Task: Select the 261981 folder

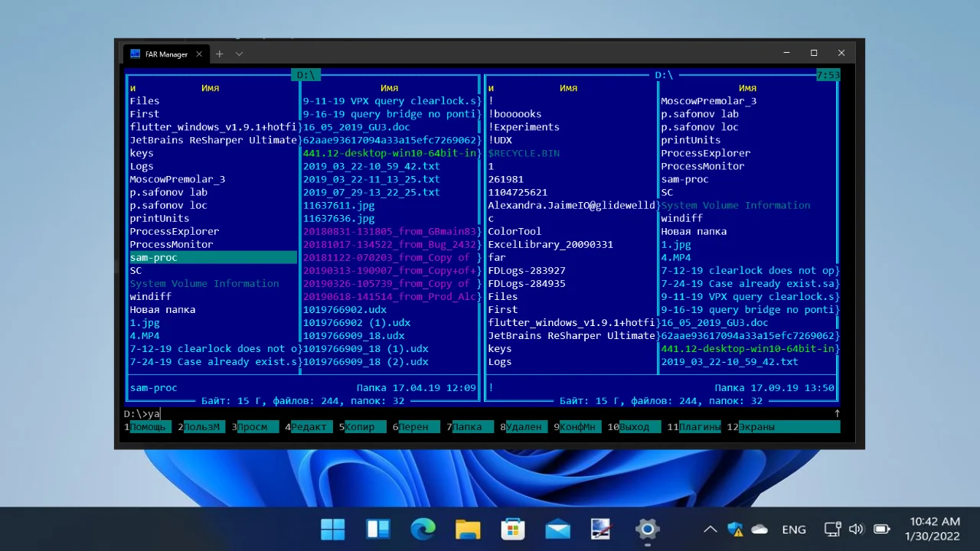Action: click(505, 179)
